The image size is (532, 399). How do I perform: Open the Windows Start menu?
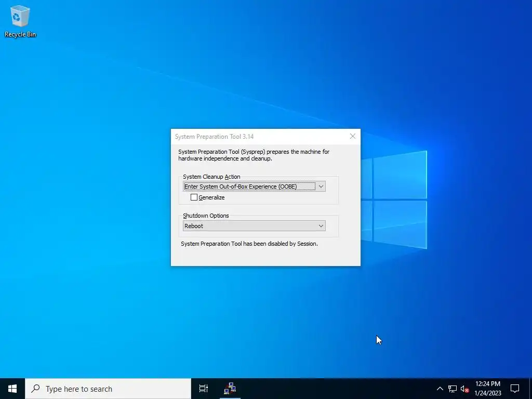tap(12, 389)
